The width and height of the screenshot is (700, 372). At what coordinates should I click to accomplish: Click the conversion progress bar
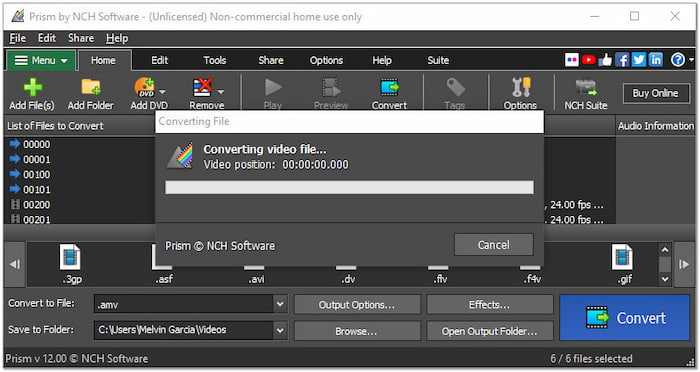coord(349,187)
